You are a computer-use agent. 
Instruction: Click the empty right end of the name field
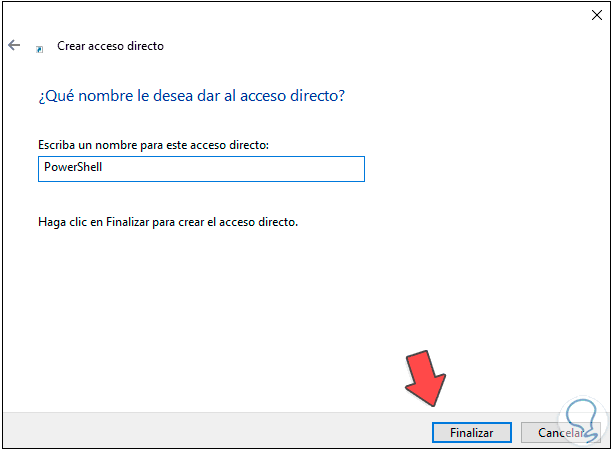(x=300, y=168)
